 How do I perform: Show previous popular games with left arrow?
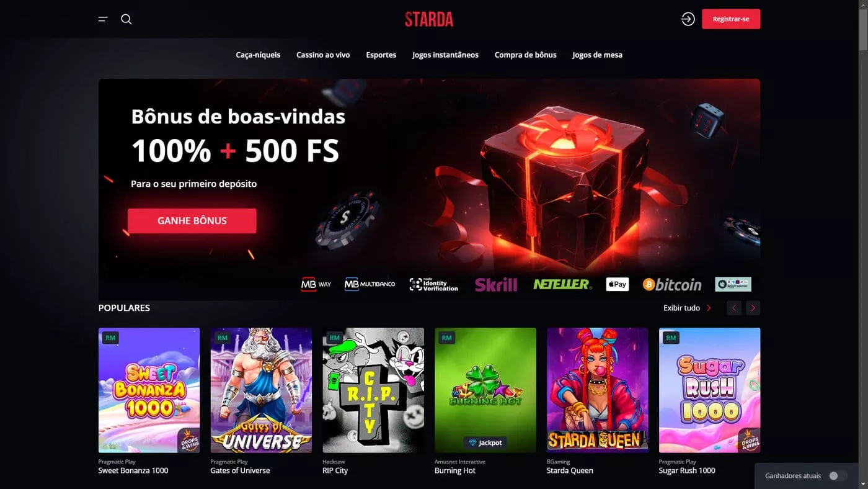734,308
